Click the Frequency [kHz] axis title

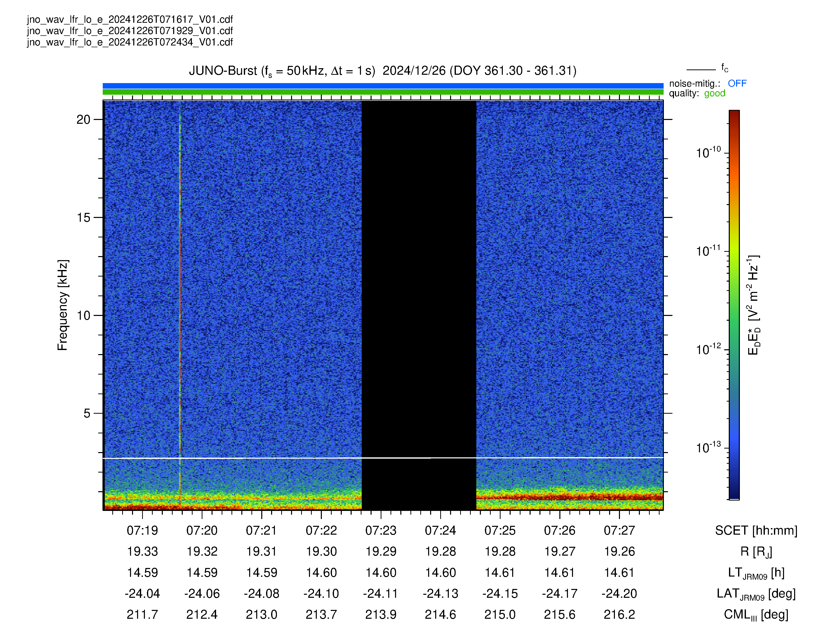[63, 305]
